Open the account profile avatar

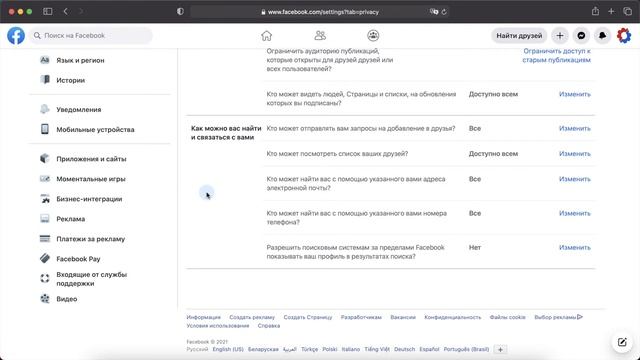(624, 36)
